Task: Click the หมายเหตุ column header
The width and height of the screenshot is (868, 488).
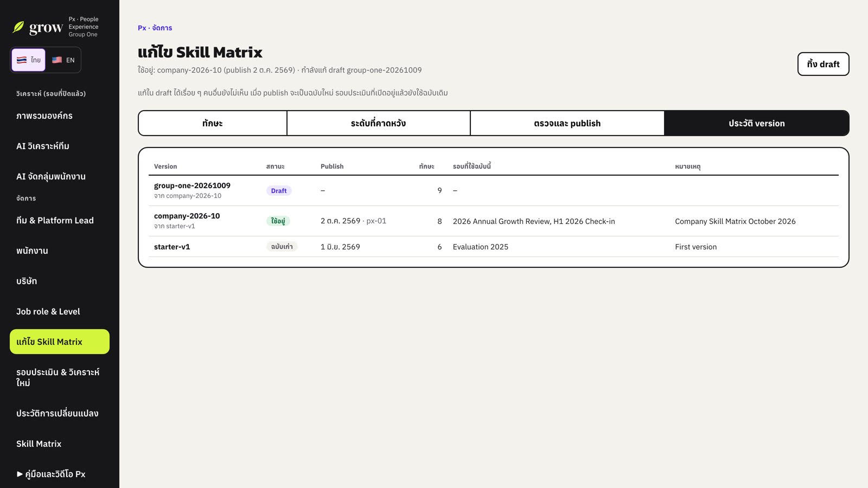Action: click(x=687, y=166)
